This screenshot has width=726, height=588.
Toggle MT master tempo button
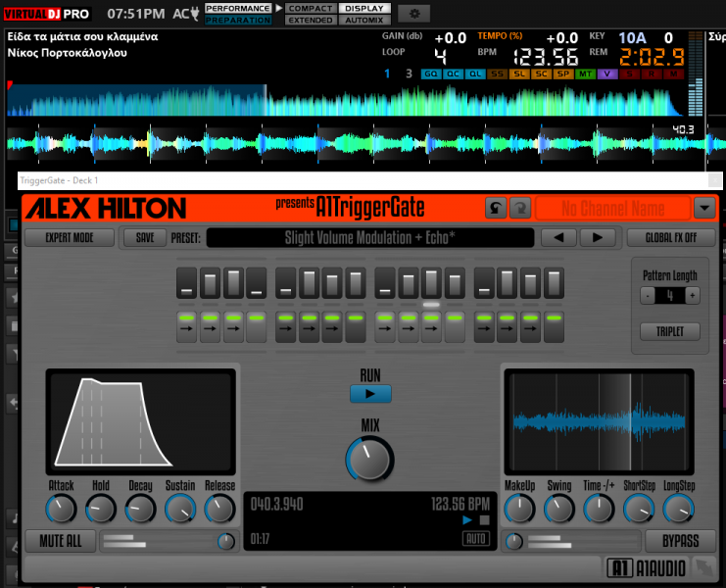585,73
